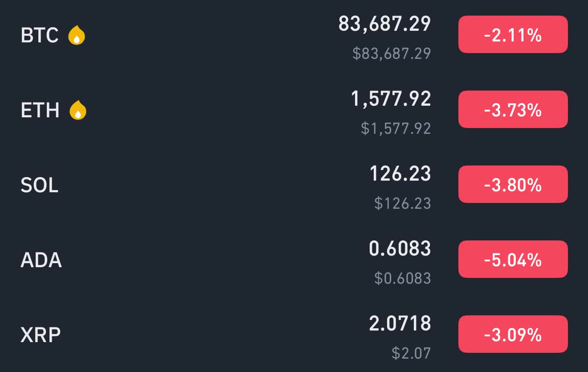The height and width of the screenshot is (372, 588).
Task: Tap the flame icon beside BTC
Action: point(77,35)
